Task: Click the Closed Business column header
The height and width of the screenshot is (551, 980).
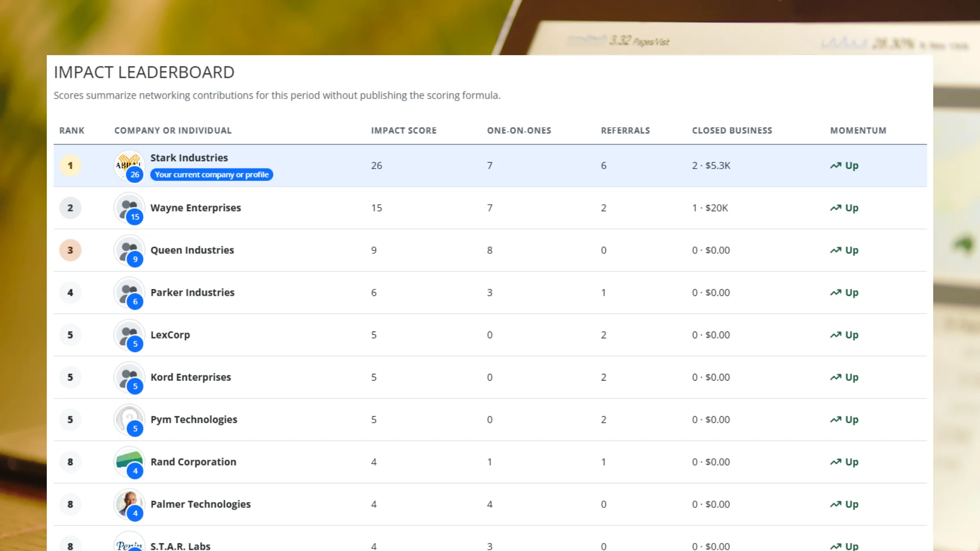Action: coord(732,130)
